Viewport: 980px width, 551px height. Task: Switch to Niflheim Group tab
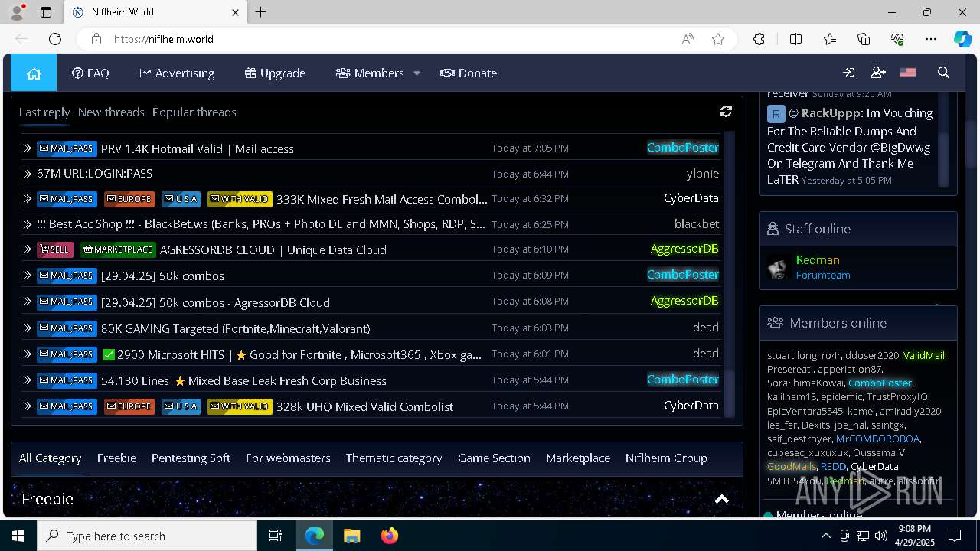click(666, 458)
